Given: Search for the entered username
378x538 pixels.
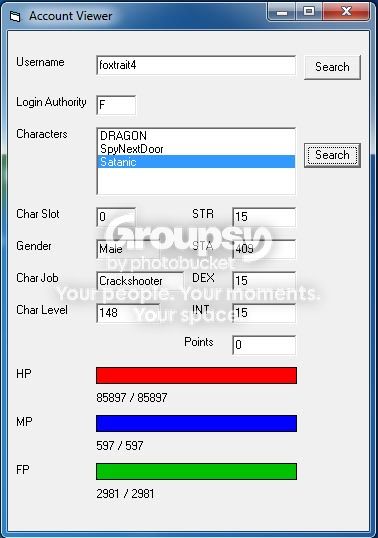Looking at the screenshot, I should click(x=332, y=67).
